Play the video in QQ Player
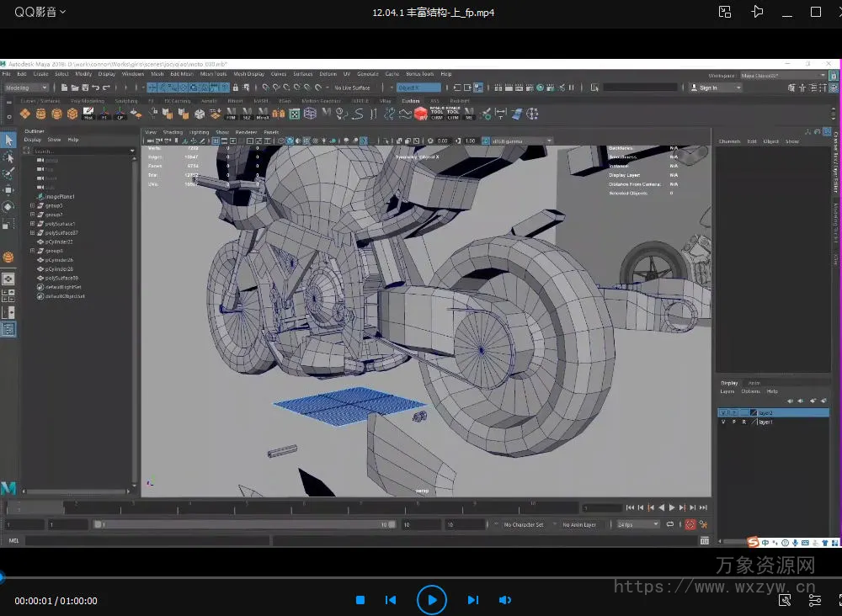The height and width of the screenshot is (616, 842). (x=431, y=600)
